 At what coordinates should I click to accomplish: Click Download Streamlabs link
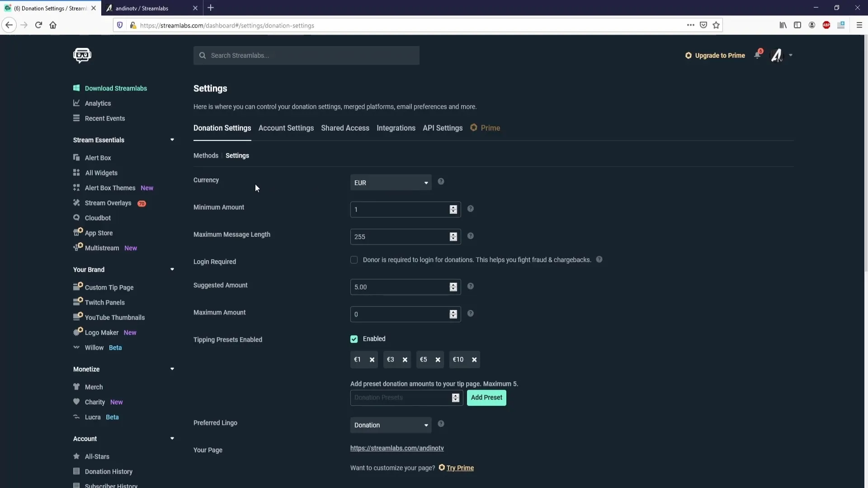tap(116, 88)
